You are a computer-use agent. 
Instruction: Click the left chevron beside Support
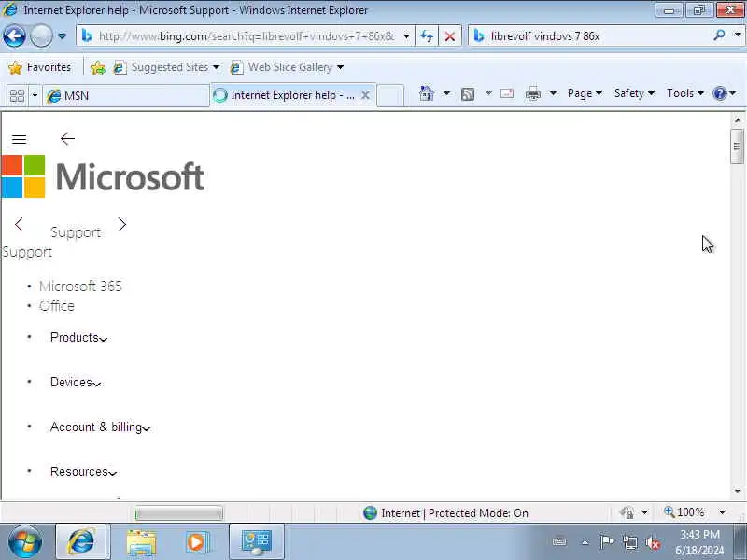click(19, 224)
